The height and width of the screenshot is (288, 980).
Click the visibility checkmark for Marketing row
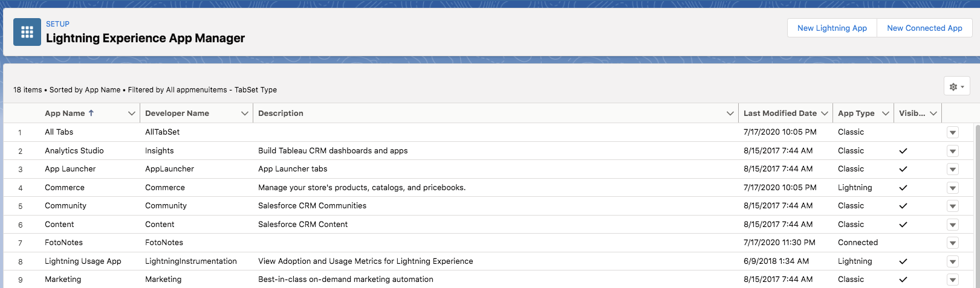[903, 280]
